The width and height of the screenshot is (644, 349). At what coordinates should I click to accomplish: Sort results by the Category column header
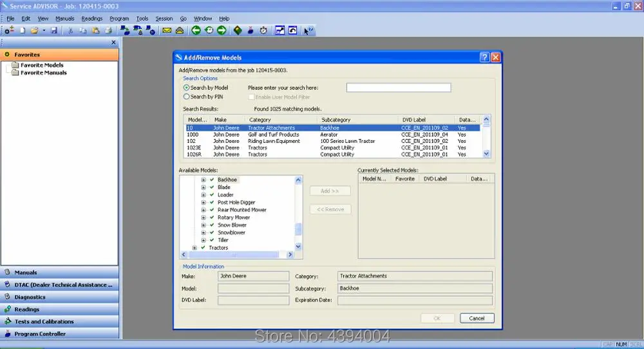[282, 120]
